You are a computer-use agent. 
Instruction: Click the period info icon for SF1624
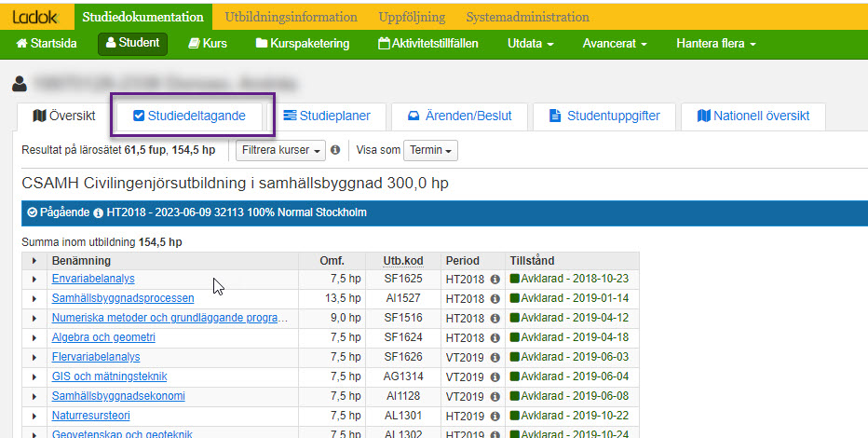click(495, 337)
